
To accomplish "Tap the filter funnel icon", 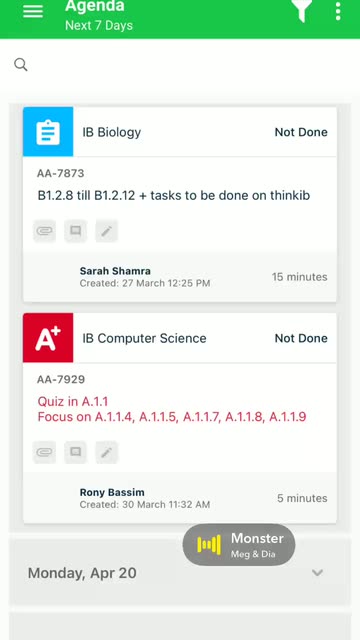I will tap(302, 11).
